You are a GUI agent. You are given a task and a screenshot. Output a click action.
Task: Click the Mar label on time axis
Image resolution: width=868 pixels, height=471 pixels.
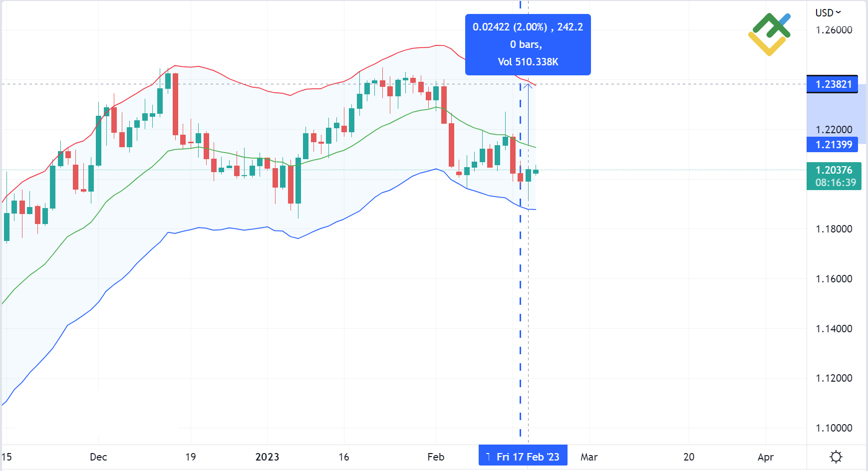coord(589,457)
